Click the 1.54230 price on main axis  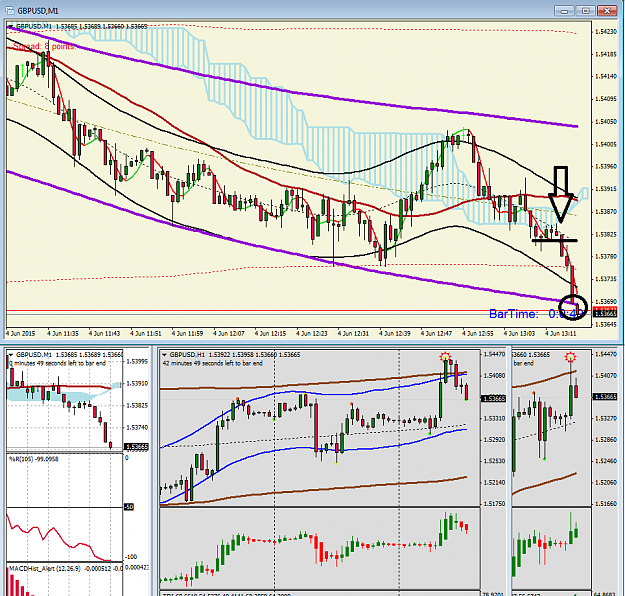click(605, 31)
